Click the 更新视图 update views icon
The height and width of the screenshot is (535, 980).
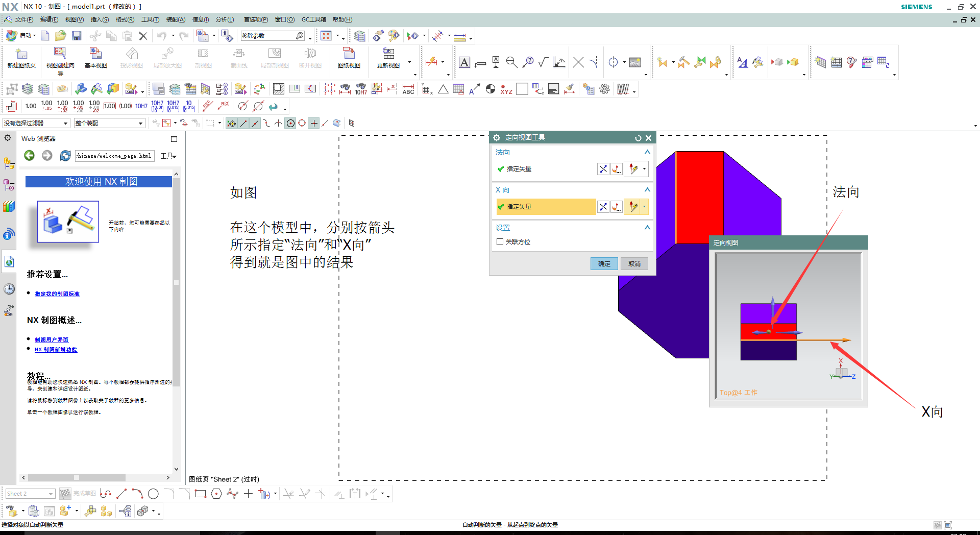[388, 58]
